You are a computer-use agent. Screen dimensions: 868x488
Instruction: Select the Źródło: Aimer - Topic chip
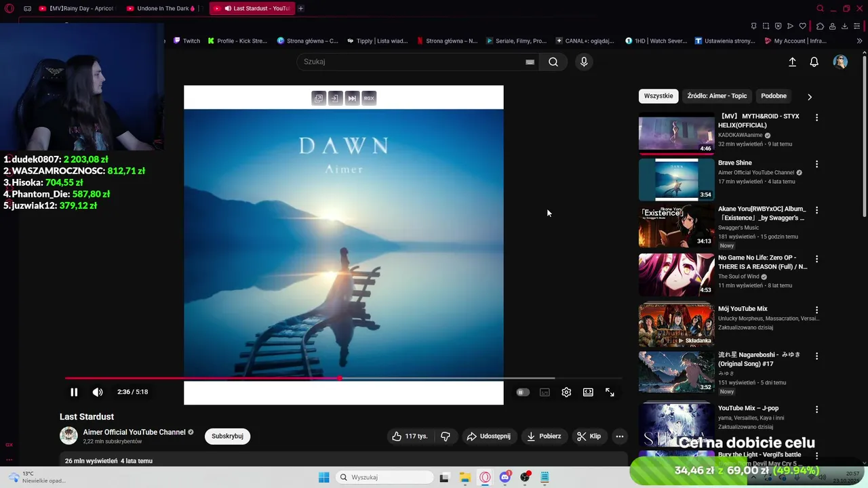(x=717, y=96)
